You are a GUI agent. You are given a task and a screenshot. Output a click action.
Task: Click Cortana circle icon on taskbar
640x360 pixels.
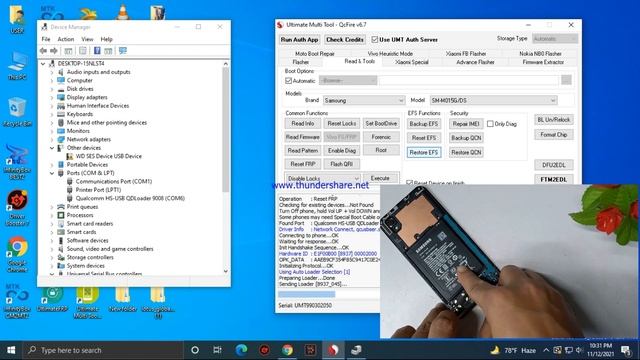pyautogui.click(x=195, y=350)
